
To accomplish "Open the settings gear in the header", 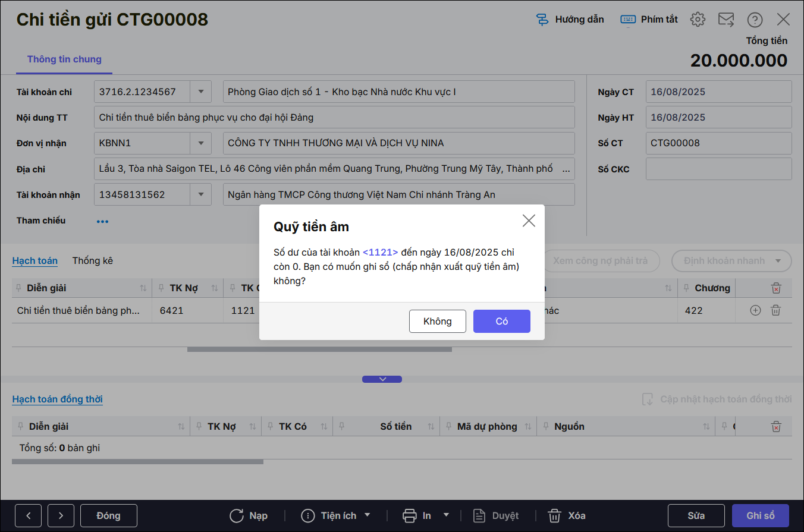I will (x=698, y=20).
